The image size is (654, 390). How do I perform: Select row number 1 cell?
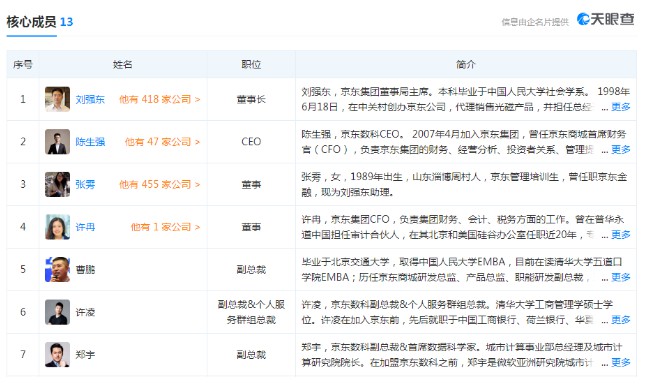tap(23, 99)
